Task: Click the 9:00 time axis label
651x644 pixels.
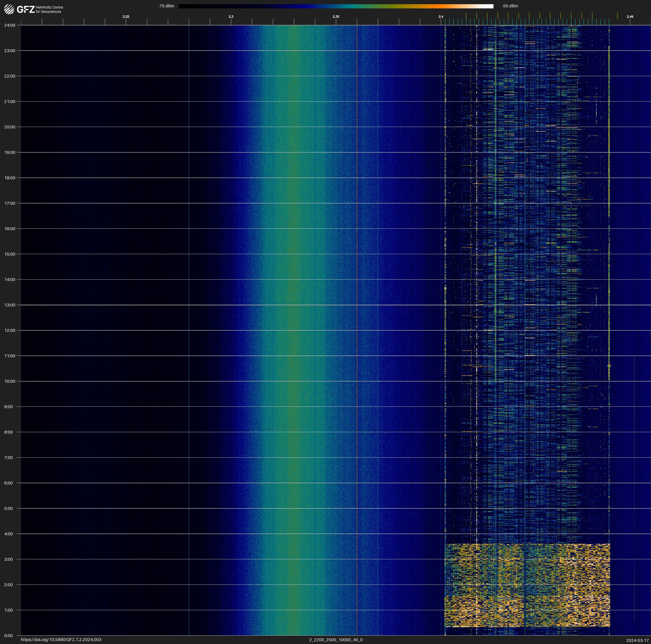Action: click(8, 407)
